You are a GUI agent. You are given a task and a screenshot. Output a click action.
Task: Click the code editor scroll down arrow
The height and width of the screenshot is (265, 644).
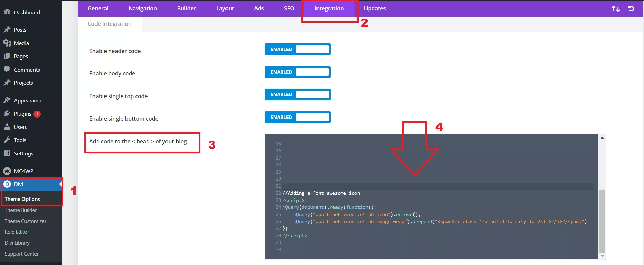coord(602,256)
